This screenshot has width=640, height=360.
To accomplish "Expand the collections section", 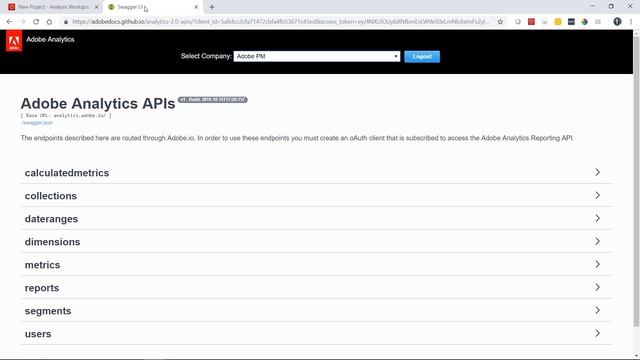I will click(x=316, y=196).
